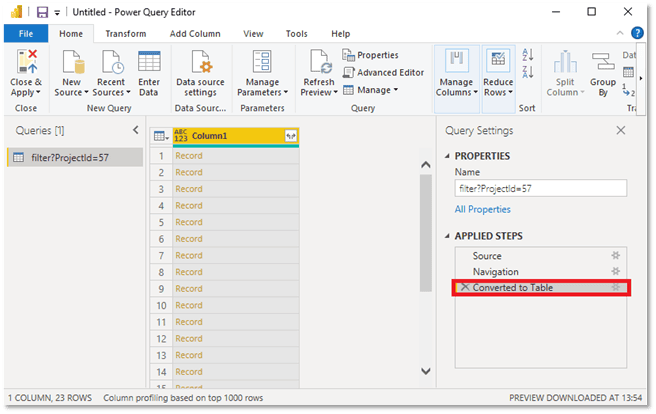Open Recent Sources dropdown arrow

point(128,92)
